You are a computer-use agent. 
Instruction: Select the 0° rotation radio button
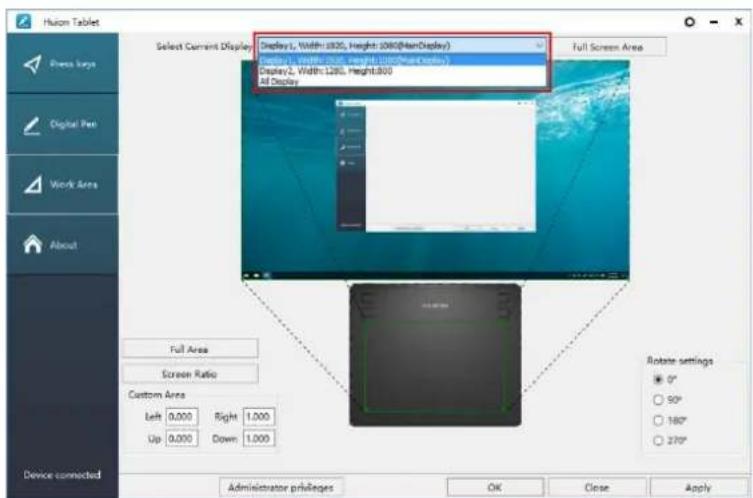658,379
